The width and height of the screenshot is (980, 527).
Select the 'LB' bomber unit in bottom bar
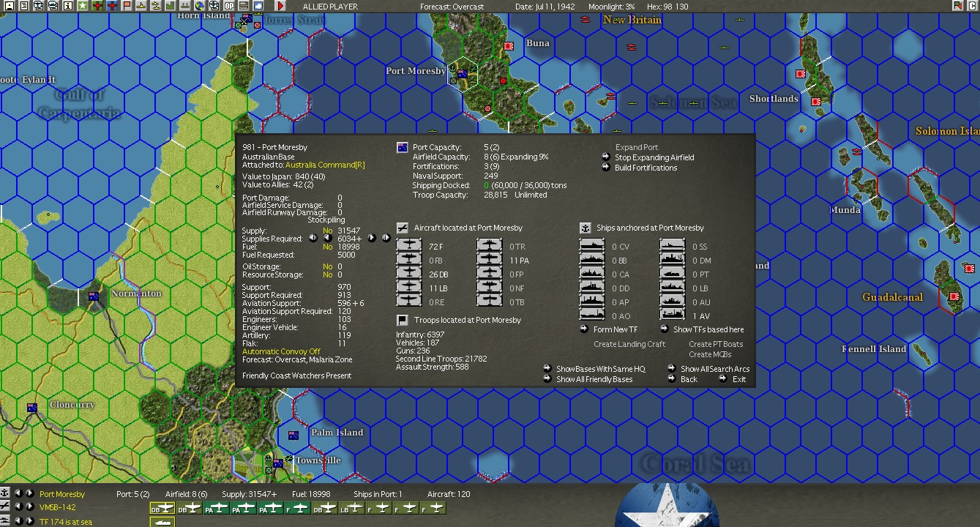(353, 508)
